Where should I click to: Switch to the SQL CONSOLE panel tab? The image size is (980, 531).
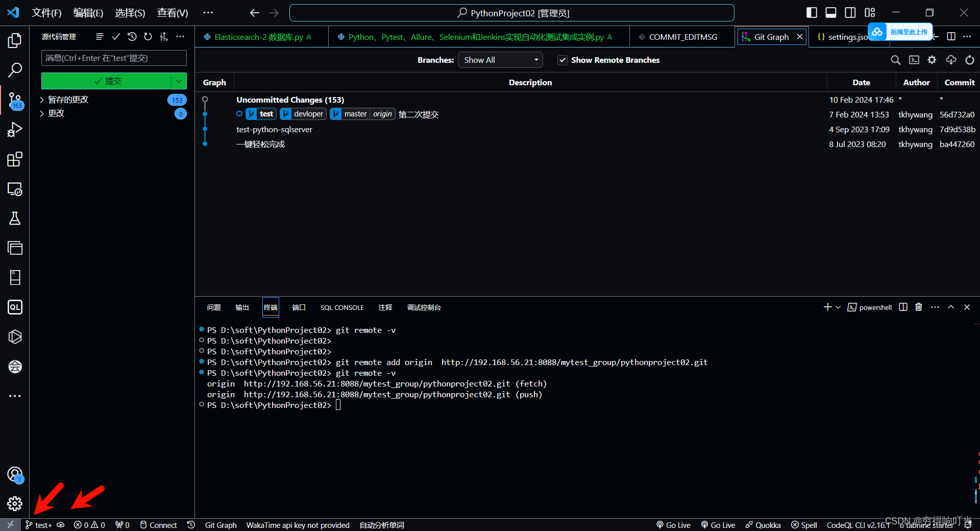(x=341, y=307)
